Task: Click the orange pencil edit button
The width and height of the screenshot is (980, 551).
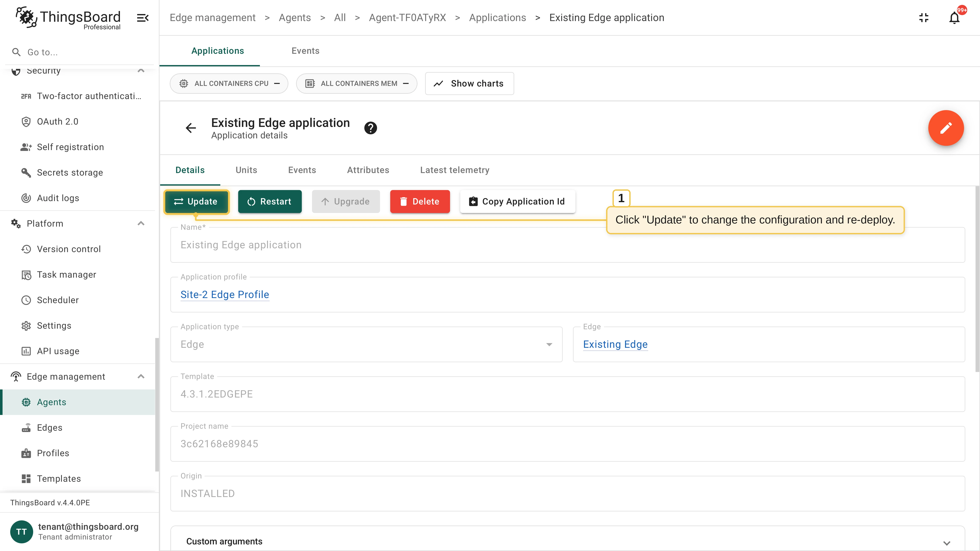Action: click(945, 128)
